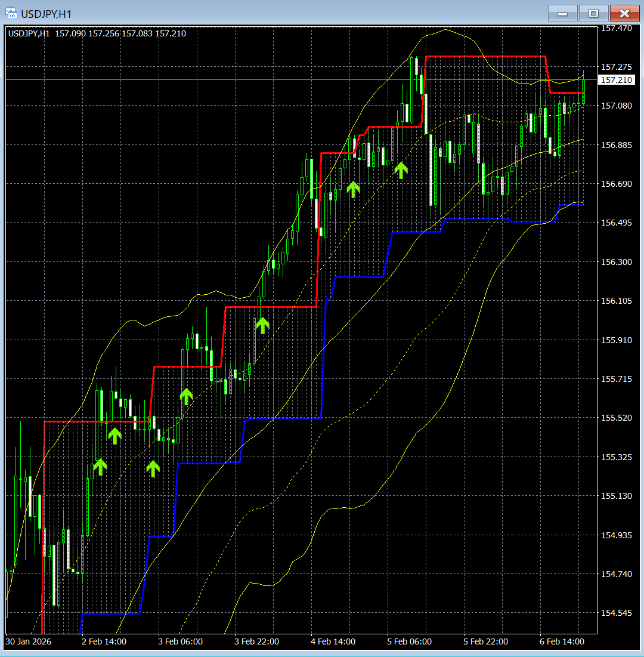
Task: Click the 155.130 price scale label
Action: (617, 496)
